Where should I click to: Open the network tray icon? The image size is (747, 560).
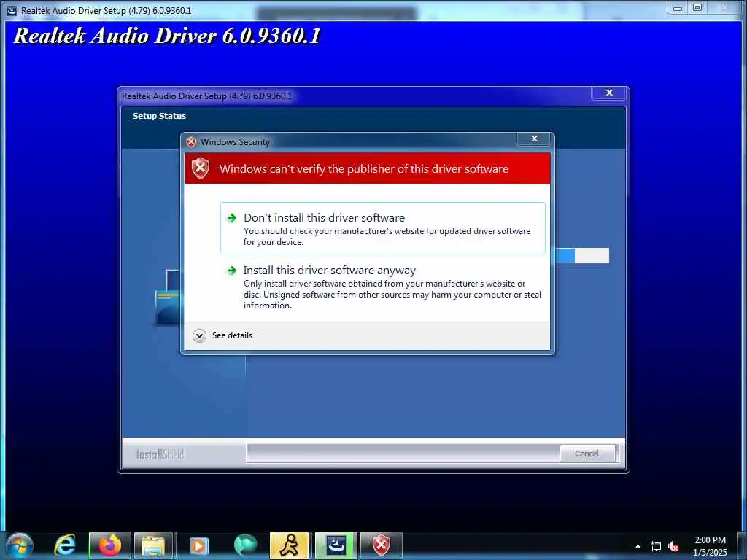pyautogui.click(x=656, y=547)
